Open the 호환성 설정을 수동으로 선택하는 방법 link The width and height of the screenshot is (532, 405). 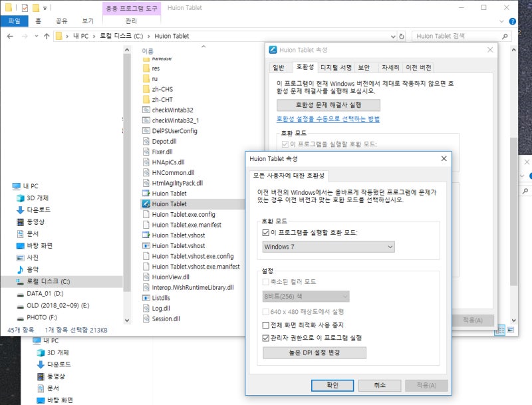[x=329, y=118]
